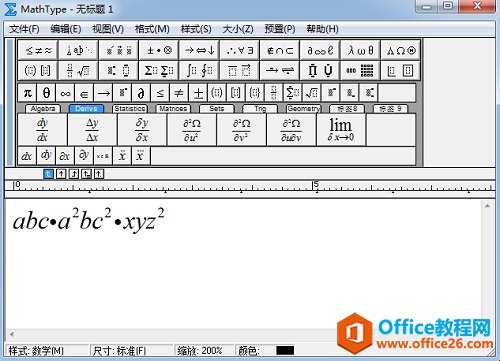Insert the less-than-or-equal symbol from small bar
Image resolution: width=500 pixels, height=361 pixels.
[160, 93]
